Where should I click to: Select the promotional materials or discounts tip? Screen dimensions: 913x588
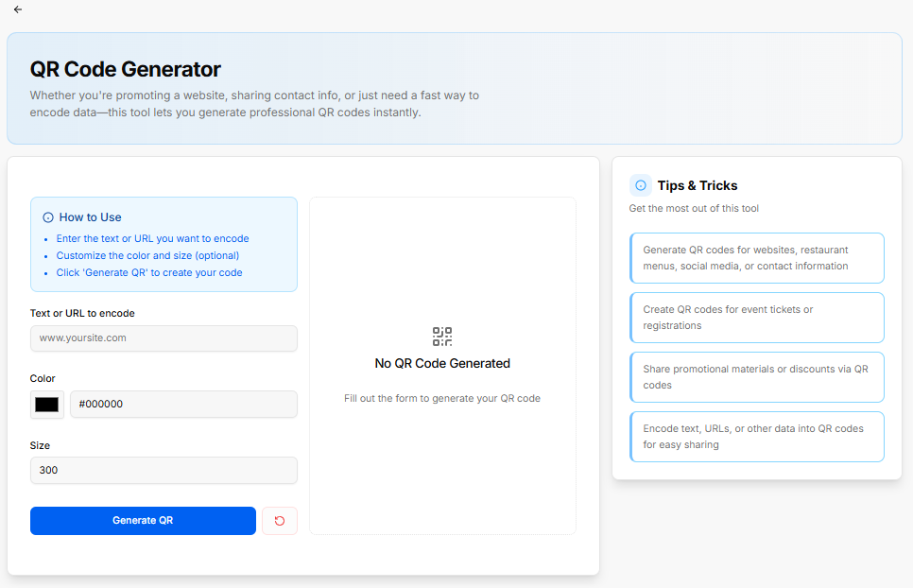(x=757, y=377)
